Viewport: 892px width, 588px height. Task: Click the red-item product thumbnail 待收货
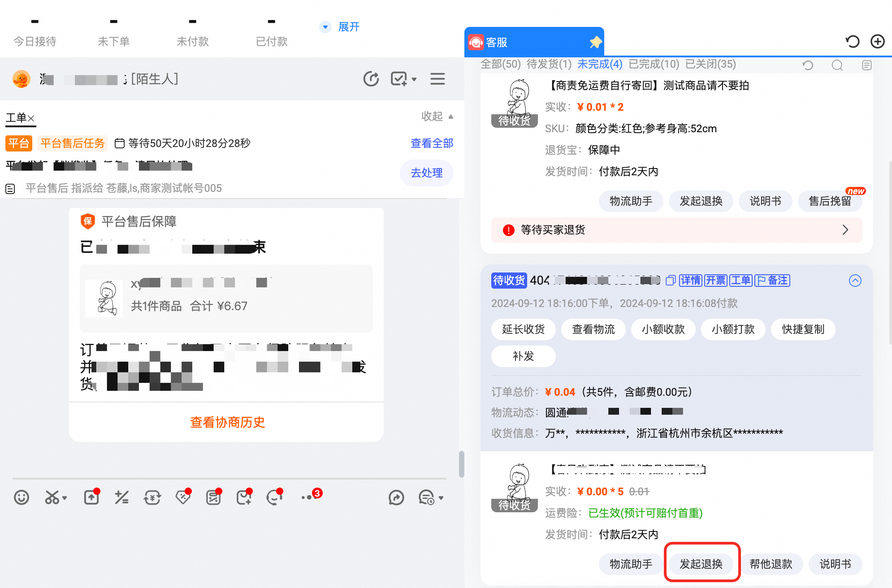pos(514,103)
